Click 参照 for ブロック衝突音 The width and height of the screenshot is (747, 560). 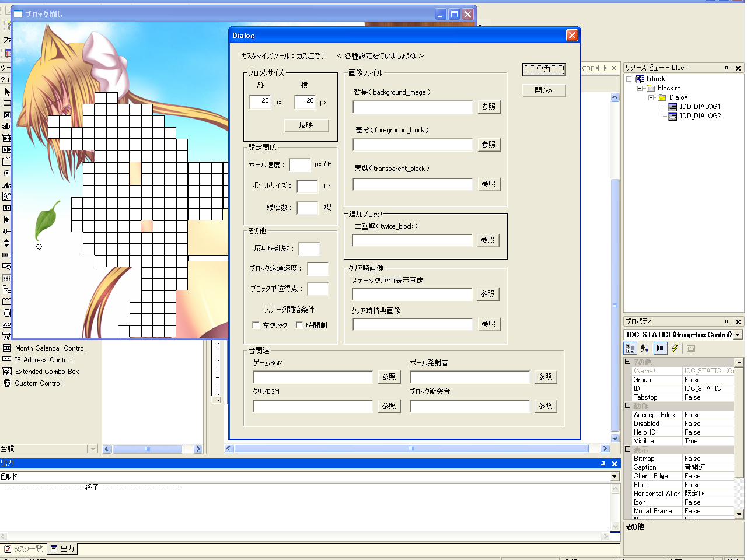(546, 406)
